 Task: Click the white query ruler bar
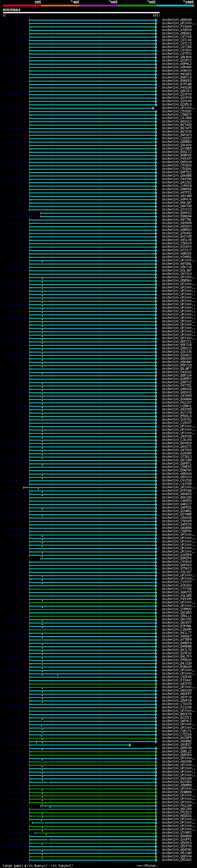81,13
